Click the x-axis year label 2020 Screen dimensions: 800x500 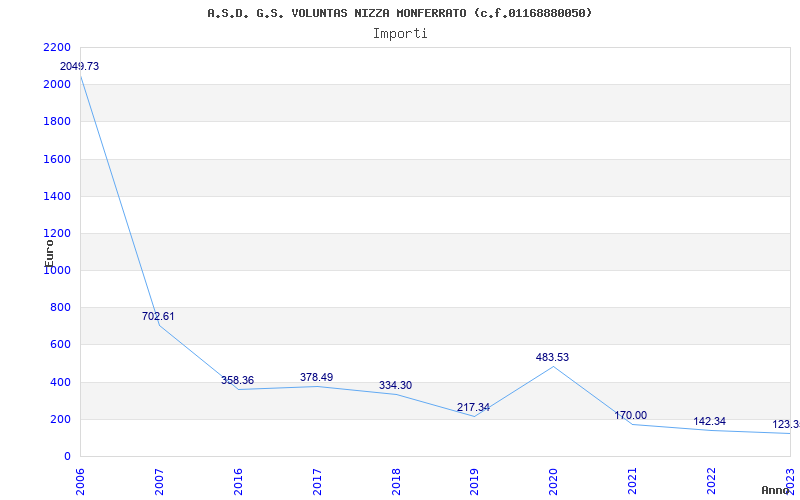coord(554,482)
